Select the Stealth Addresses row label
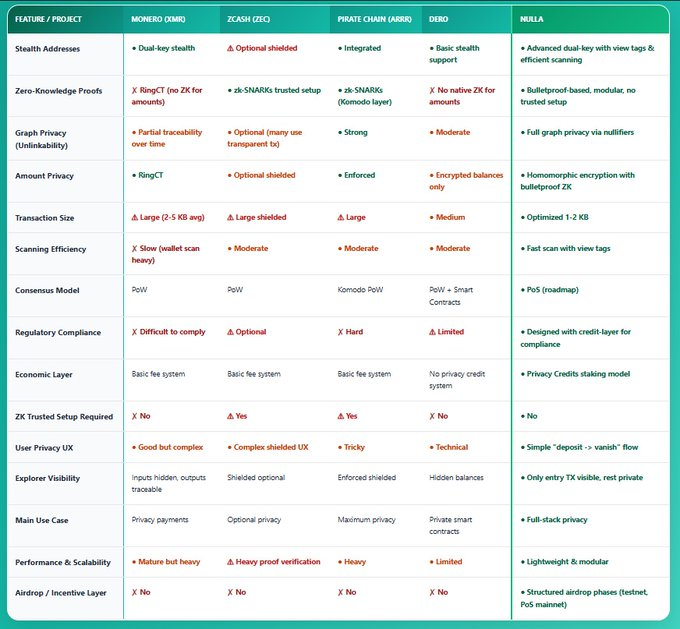This screenshot has height=629, width=680. tap(47, 49)
